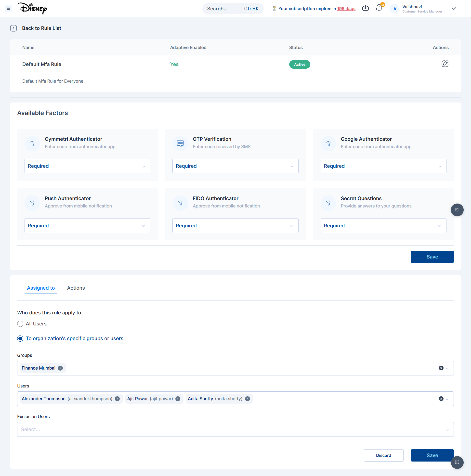Open the hamburger menu icon
This screenshot has width=471, height=476.
(x=8, y=9)
